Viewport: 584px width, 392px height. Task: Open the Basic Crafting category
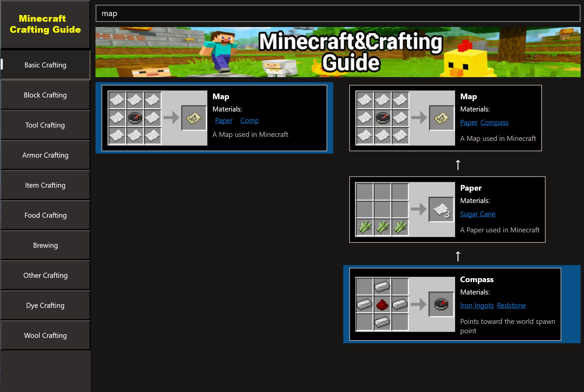45,65
